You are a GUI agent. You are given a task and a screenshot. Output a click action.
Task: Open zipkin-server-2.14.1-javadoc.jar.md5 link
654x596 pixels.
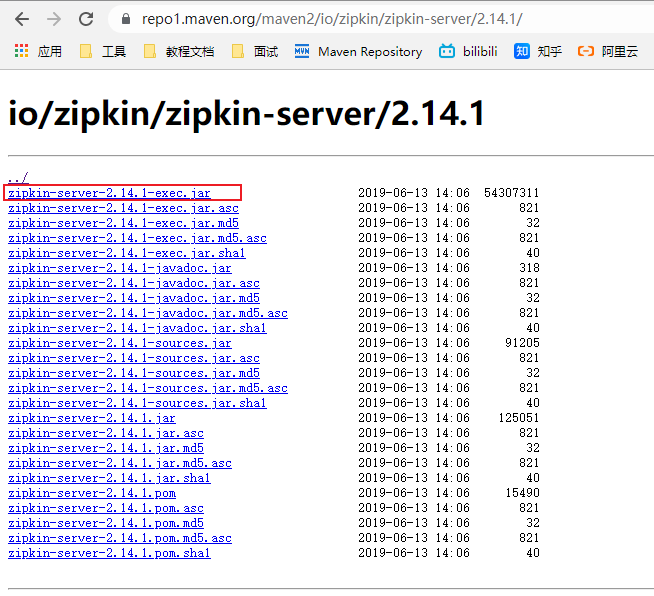[x=134, y=298]
